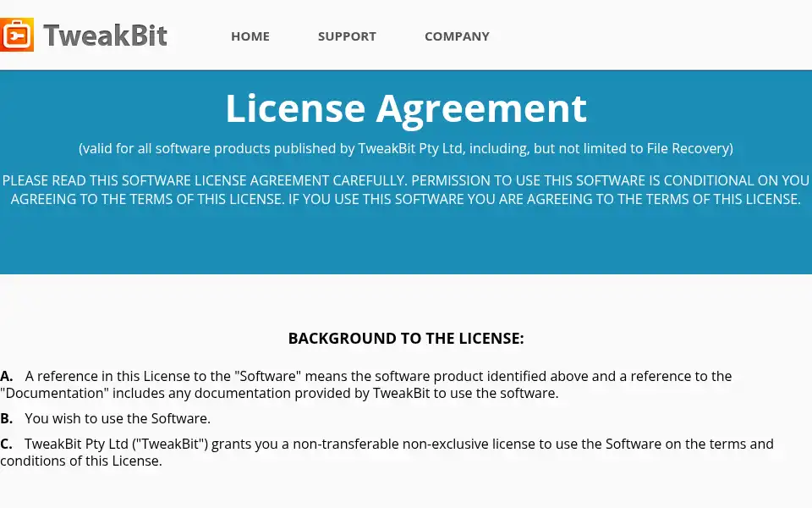Click the BACKGROUND TO THE LICENSE heading

tap(406, 339)
